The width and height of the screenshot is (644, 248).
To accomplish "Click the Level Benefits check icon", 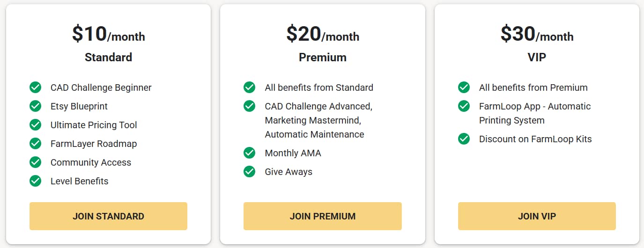I will pyautogui.click(x=36, y=181).
